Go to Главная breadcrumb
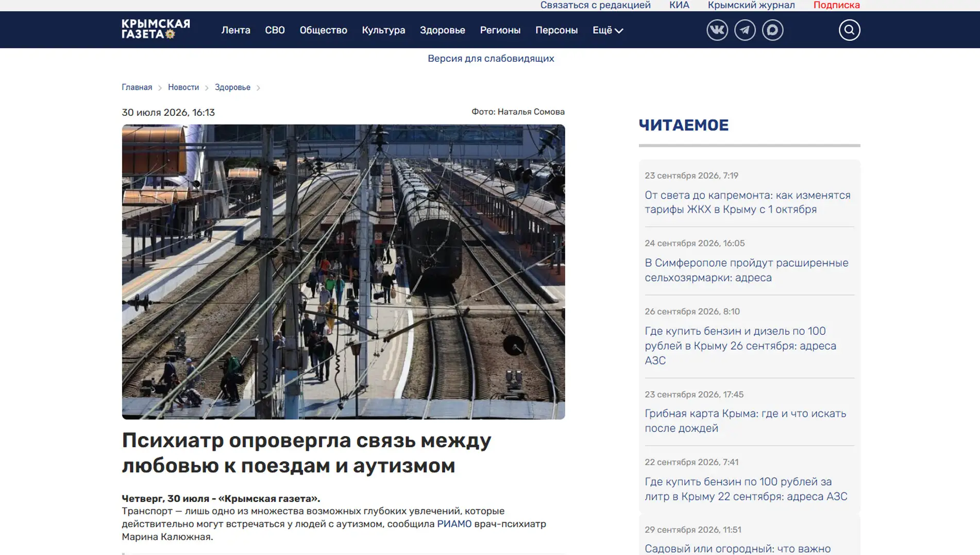The image size is (980, 555). [x=137, y=88]
